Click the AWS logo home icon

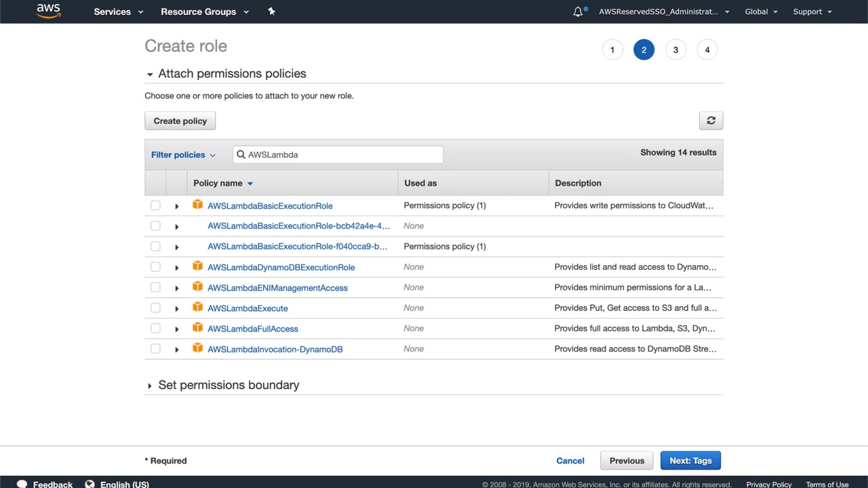click(x=48, y=12)
